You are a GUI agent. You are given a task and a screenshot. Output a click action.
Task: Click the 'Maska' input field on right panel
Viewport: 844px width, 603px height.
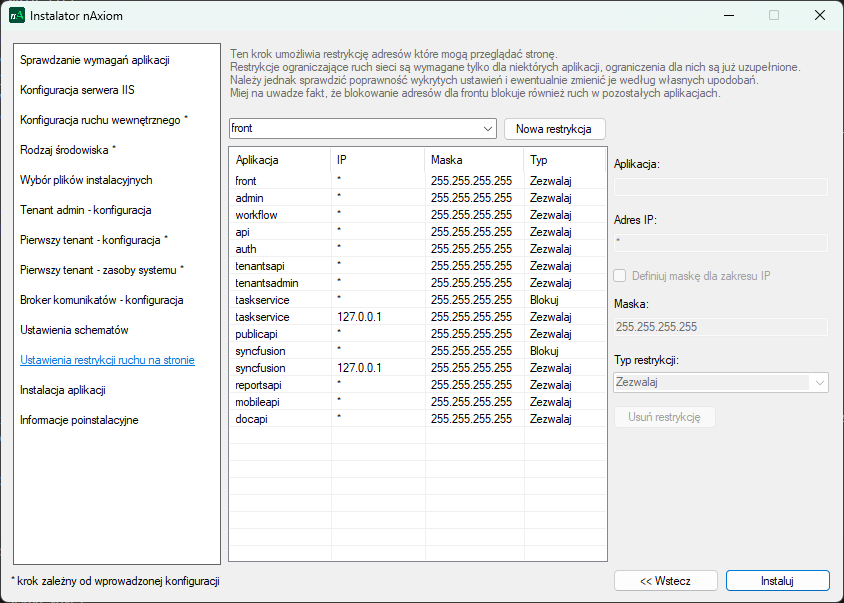click(720, 327)
